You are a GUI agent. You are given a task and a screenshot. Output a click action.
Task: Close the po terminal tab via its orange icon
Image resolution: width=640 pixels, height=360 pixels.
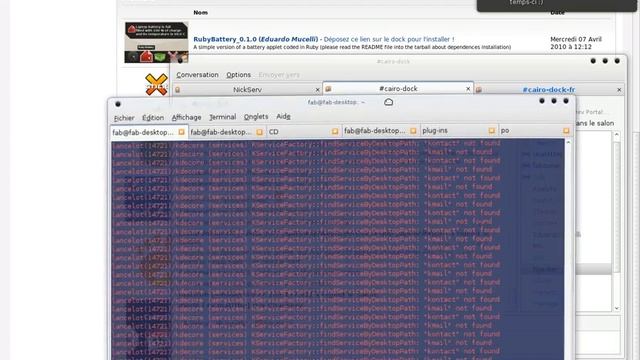[566, 131]
